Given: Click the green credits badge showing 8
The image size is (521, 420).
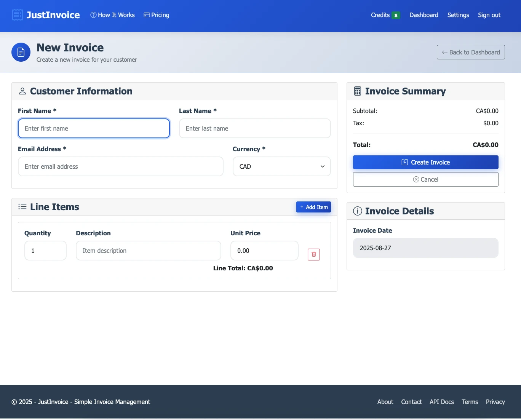Looking at the screenshot, I should pyautogui.click(x=396, y=15).
